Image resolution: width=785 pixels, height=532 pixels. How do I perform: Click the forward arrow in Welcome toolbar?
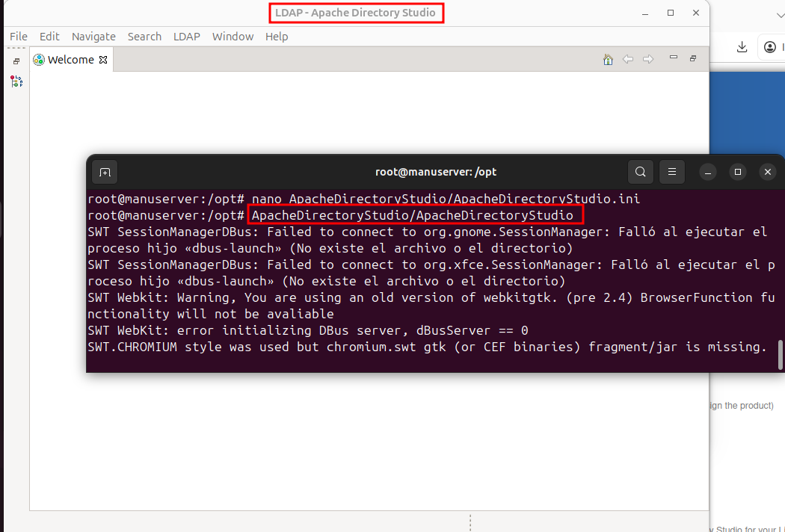pos(648,60)
